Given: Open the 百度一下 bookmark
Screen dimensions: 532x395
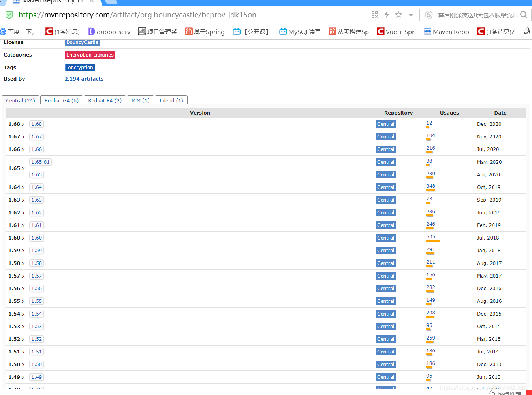Looking at the screenshot, I should pos(17,32).
